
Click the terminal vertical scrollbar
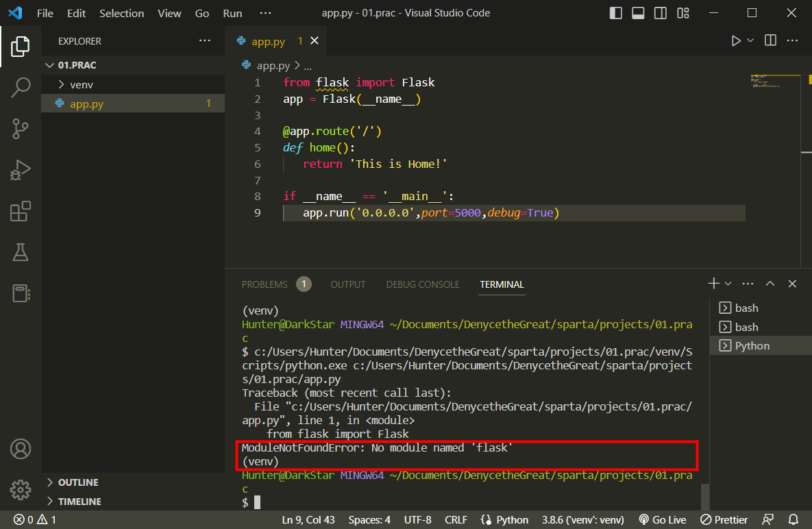[x=705, y=497]
